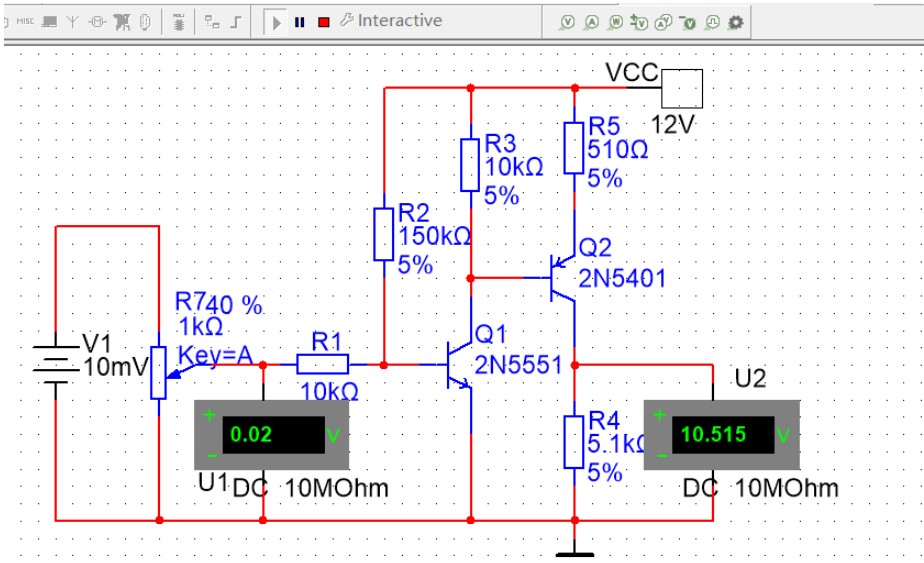The image size is (924, 563).
Task: Pause the running simulation
Action: 299,22
